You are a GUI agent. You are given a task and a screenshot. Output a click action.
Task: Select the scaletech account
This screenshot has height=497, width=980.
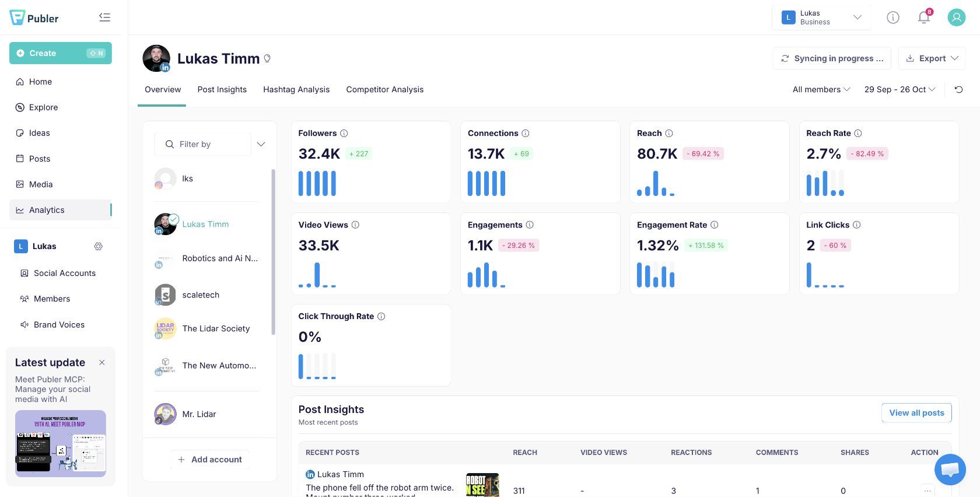206,295
